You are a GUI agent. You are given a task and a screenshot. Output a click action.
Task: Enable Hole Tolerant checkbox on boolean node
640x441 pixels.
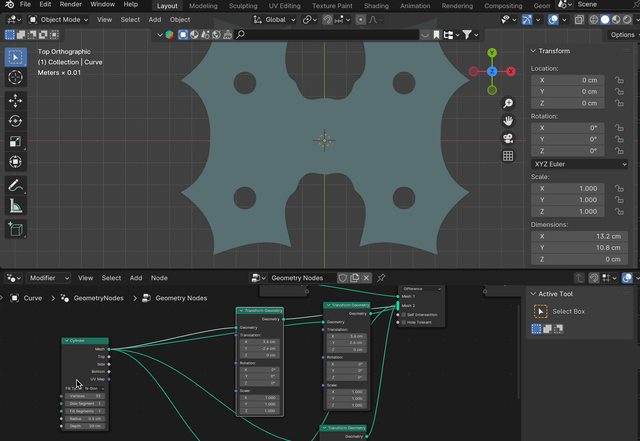[x=404, y=322]
